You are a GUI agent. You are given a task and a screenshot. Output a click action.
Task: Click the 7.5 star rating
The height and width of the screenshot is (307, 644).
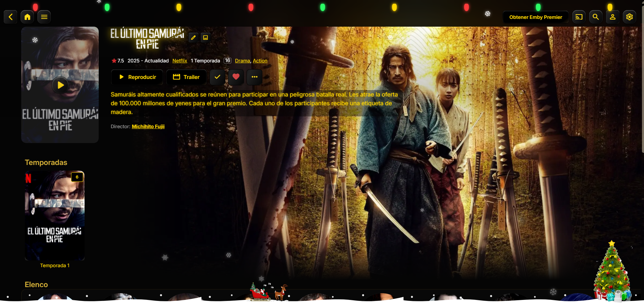coord(118,61)
